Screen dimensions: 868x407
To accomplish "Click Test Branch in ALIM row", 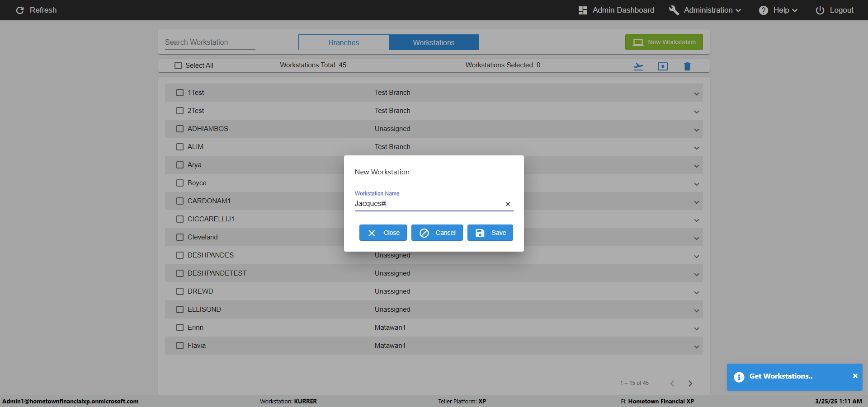I will coord(392,147).
